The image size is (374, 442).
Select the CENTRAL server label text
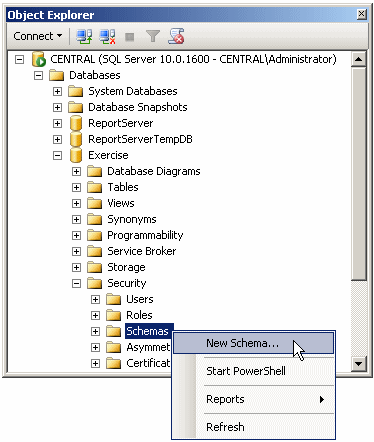pyautogui.click(x=193, y=59)
